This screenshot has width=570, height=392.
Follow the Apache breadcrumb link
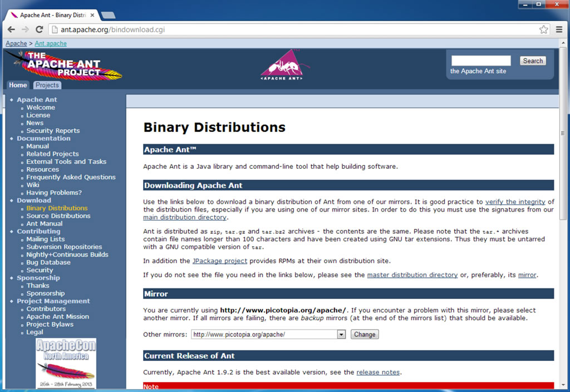[16, 43]
